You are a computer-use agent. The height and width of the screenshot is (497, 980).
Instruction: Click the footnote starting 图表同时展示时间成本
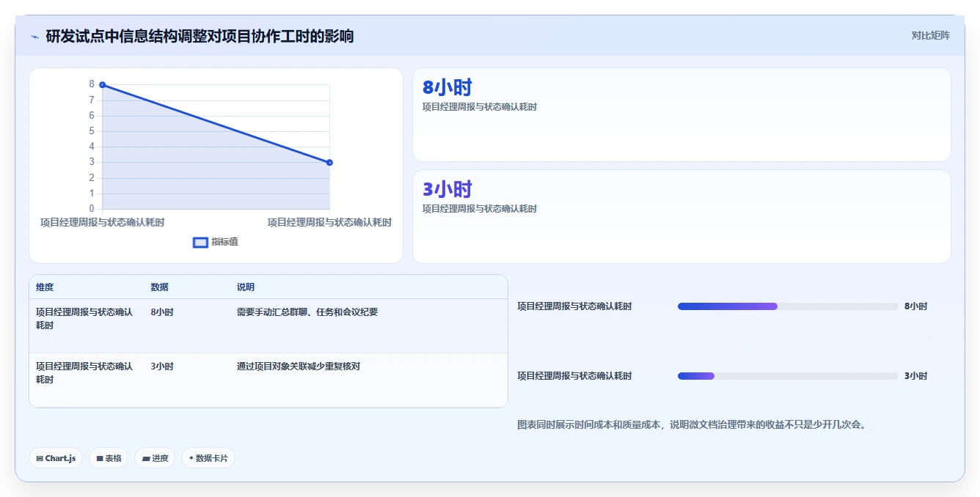(x=692, y=424)
